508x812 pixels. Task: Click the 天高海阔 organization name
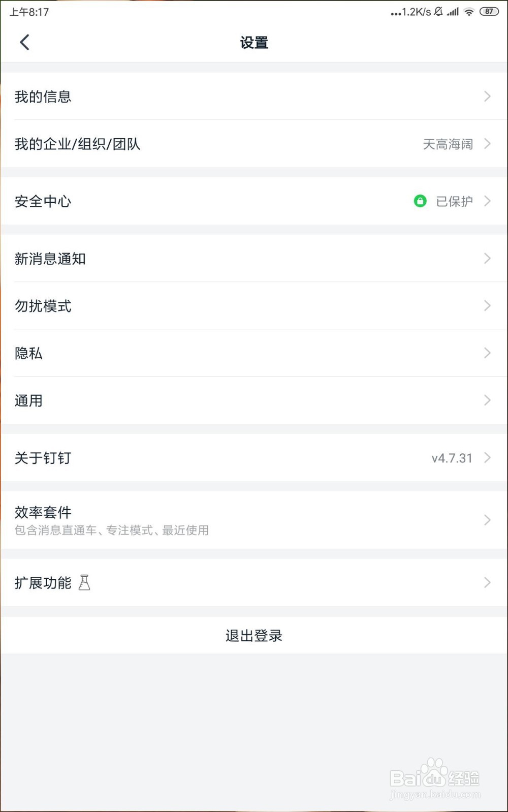(448, 144)
